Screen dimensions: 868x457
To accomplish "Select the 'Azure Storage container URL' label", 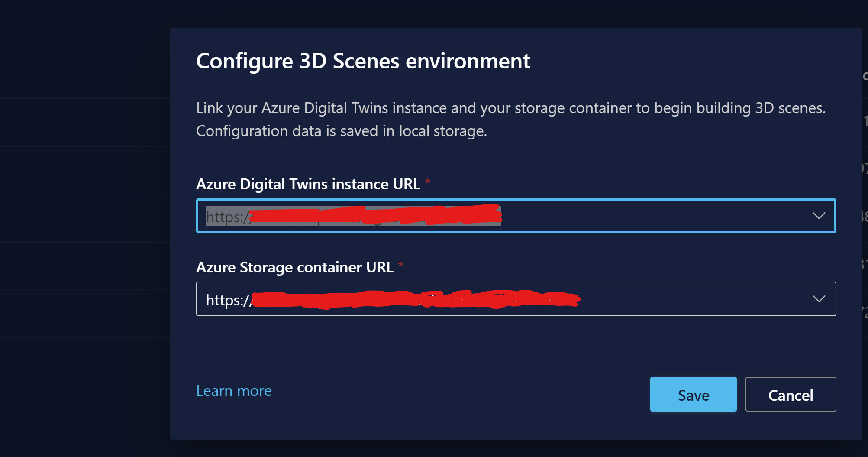I will pyautogui.click(x=295, y=267).
